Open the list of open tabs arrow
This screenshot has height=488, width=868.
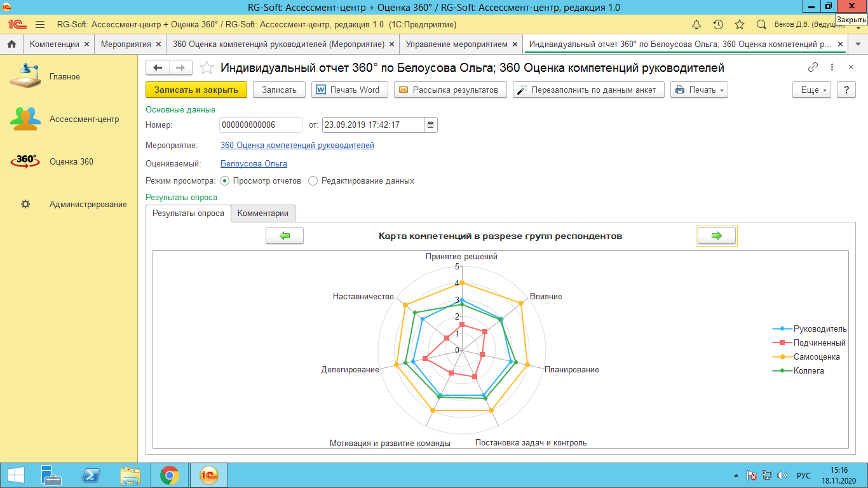(x=858, y=44)
